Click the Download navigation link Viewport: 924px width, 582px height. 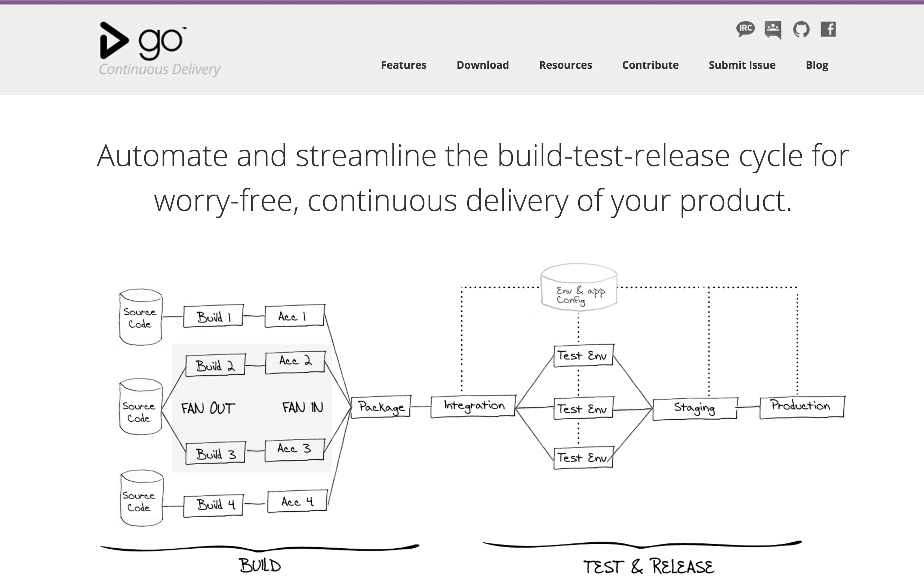tap(483, 65)
